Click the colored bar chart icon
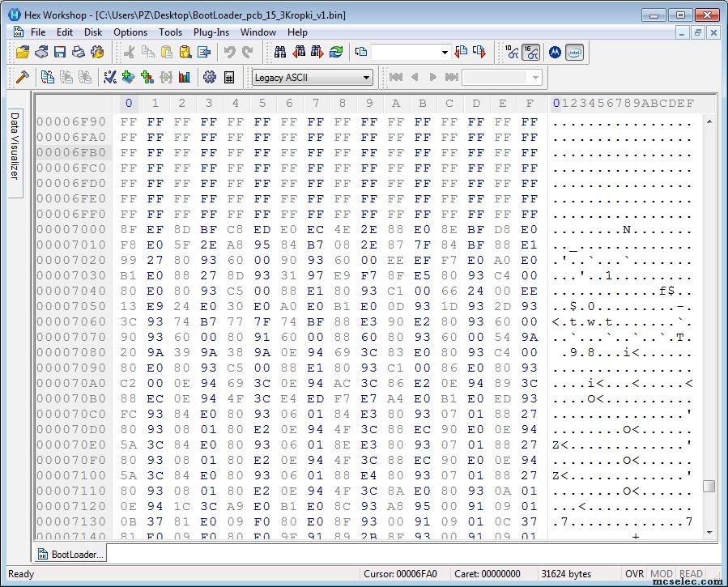Screen dimensions: 728x587 coord(185,77)
